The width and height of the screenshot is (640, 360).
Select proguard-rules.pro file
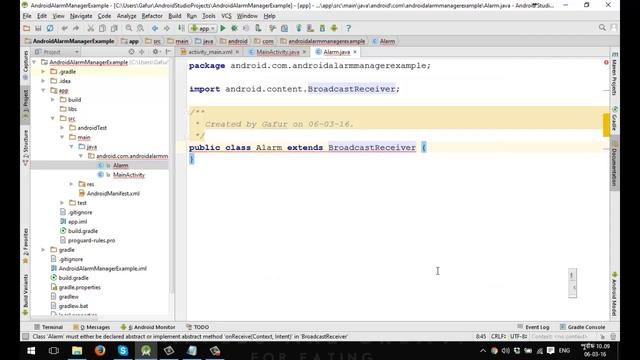[x=91, y=240]
